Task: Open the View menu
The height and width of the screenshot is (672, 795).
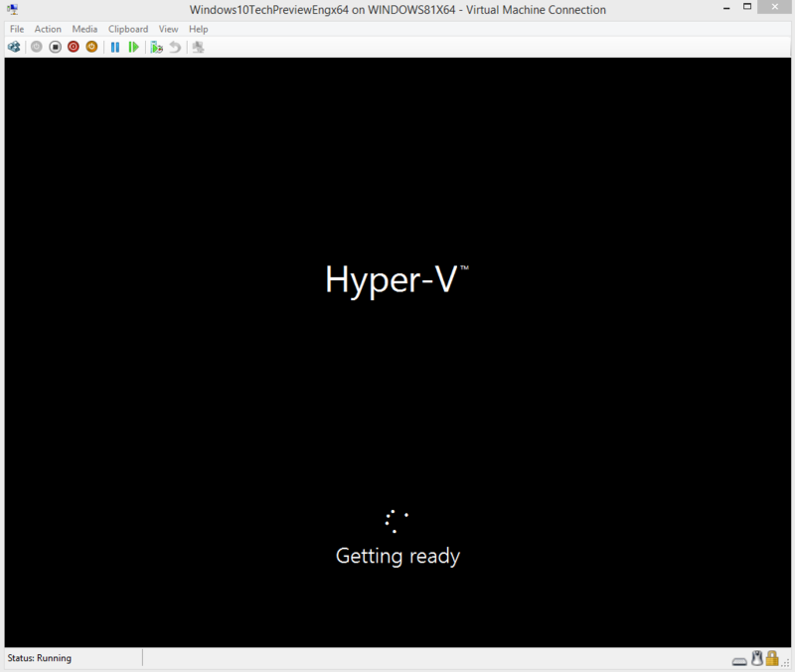Action: click(168, 29)
